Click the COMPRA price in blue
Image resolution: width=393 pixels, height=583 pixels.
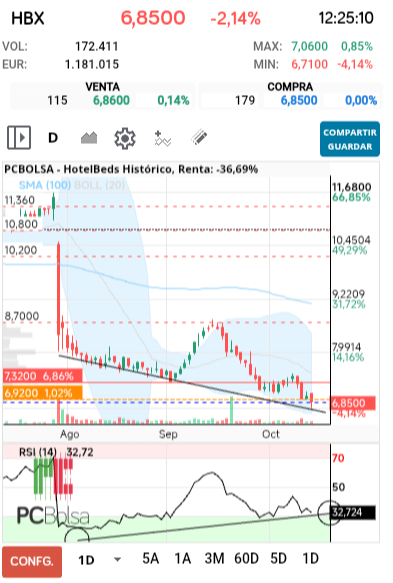tap(299, 100)
